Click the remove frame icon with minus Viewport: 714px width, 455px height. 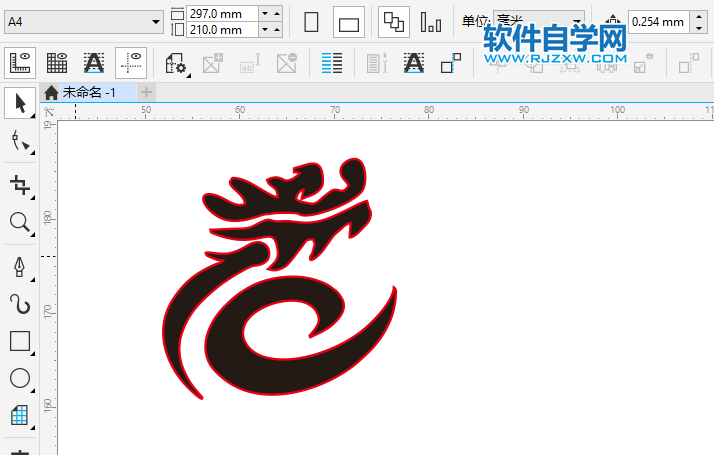click(286, 63)
